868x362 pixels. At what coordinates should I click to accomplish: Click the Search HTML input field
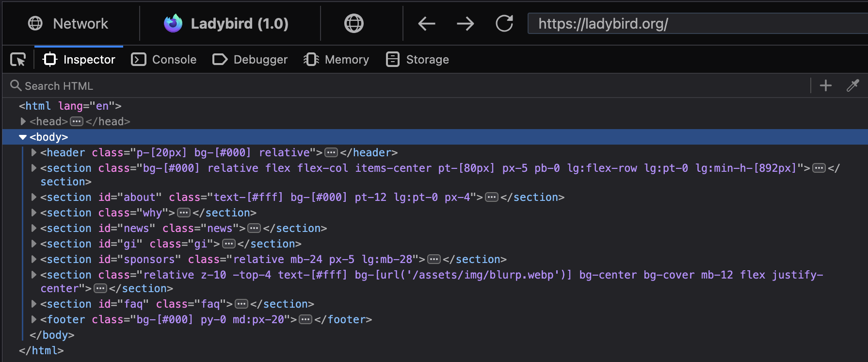click(388, 86)
